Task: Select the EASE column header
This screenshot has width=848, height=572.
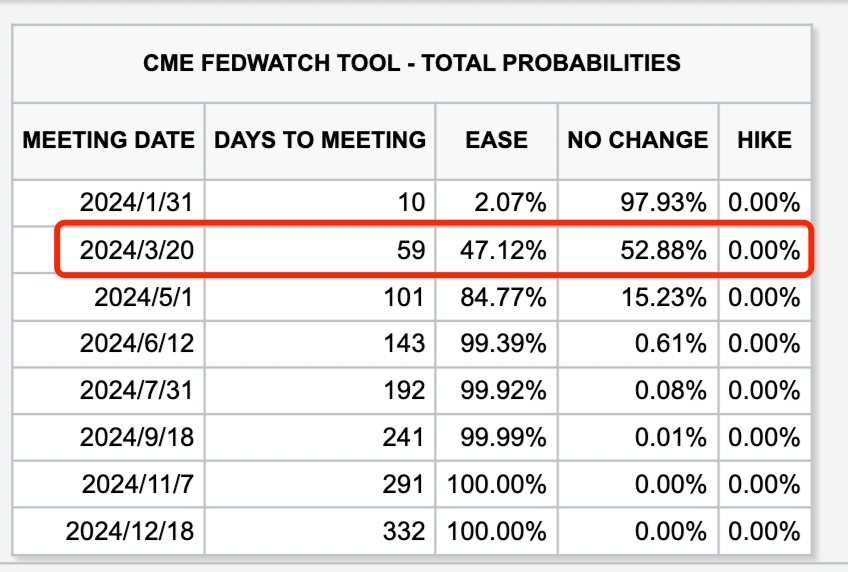Action: [x=496, y=140]
